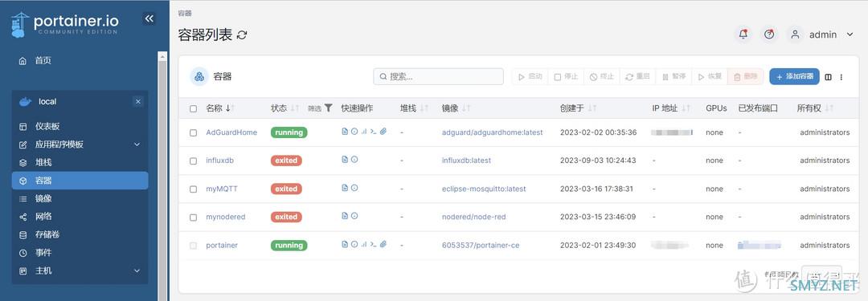
Task: Focus the 搜索 search field
Action: [x=439, y=76]
